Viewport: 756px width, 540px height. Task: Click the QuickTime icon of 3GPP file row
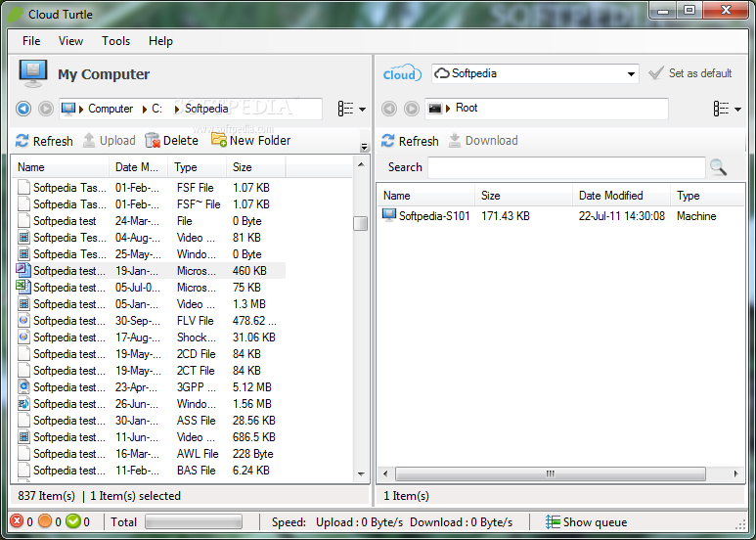coord(23,386)
